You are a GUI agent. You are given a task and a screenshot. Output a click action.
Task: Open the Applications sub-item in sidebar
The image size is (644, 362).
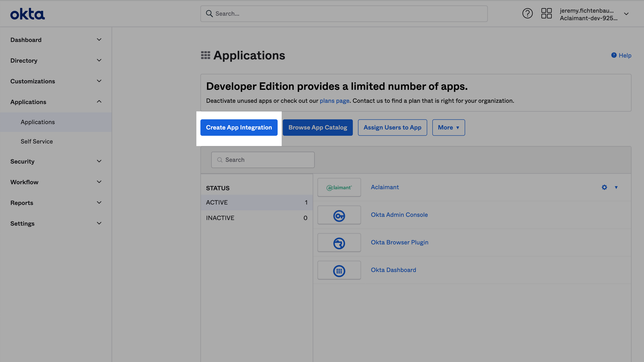(56, 122)
